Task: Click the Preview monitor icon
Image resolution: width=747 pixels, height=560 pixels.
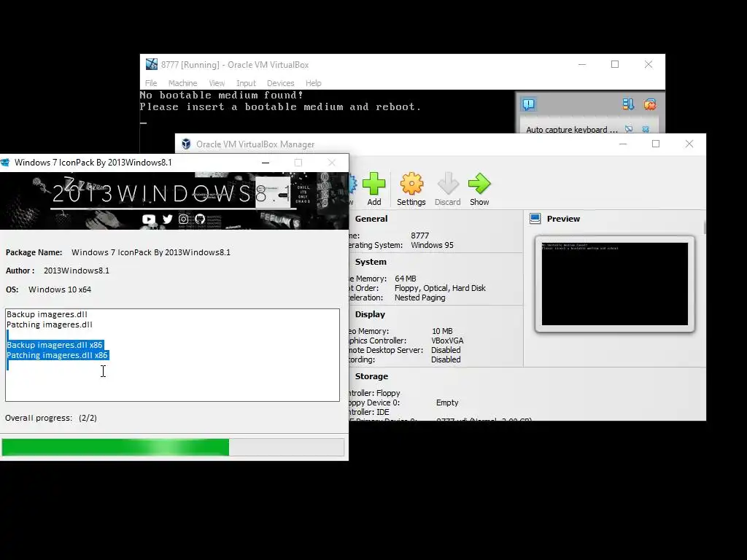Action: (x=535, y=219)
